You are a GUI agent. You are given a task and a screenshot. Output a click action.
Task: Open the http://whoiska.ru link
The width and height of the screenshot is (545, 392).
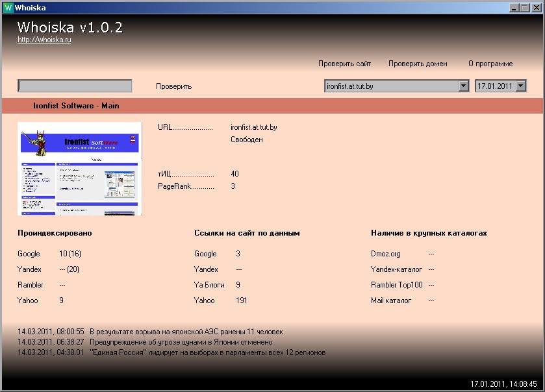pos(44,40)
